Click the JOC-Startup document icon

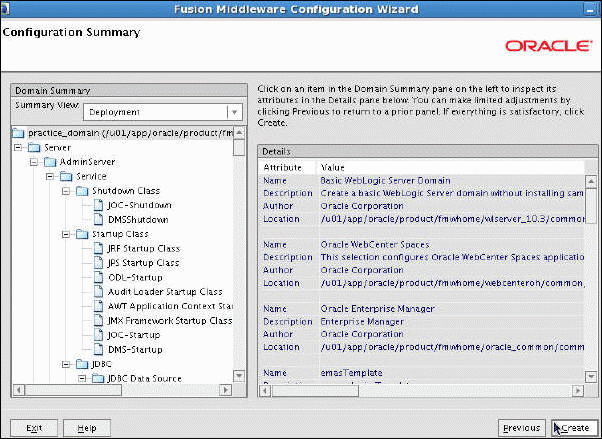pyautogui.click(x=99, y=335)
